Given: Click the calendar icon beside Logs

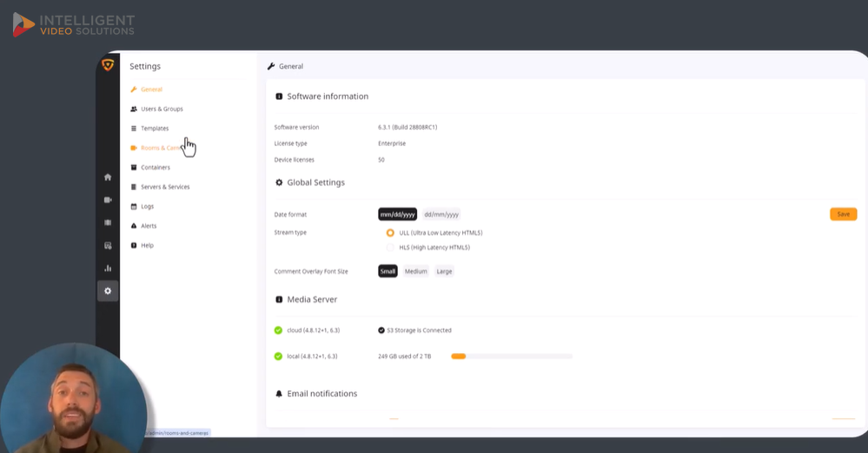Looking at the screenshot, I should coord(134,207).
